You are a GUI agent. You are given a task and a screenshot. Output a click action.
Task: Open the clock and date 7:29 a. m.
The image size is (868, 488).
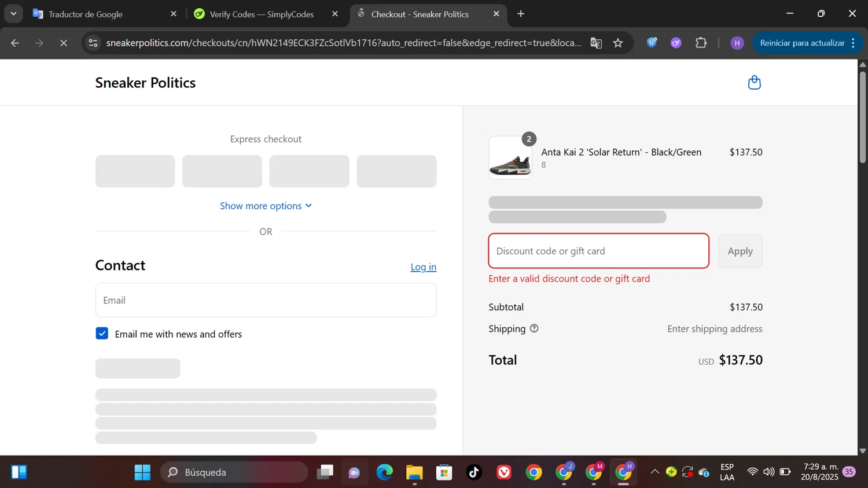point(819,472)
